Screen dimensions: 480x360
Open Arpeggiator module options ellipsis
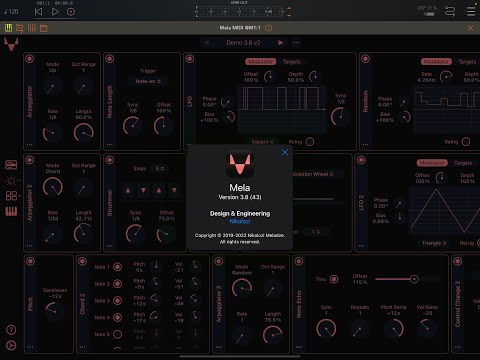pos(30,145)
